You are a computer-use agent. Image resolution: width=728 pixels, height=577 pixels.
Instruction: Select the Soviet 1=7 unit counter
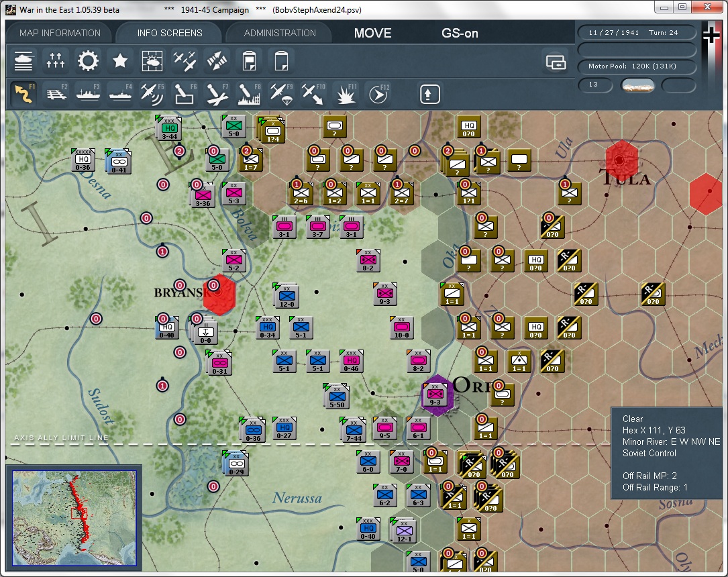pyautogui.click(x=251, y=160)
